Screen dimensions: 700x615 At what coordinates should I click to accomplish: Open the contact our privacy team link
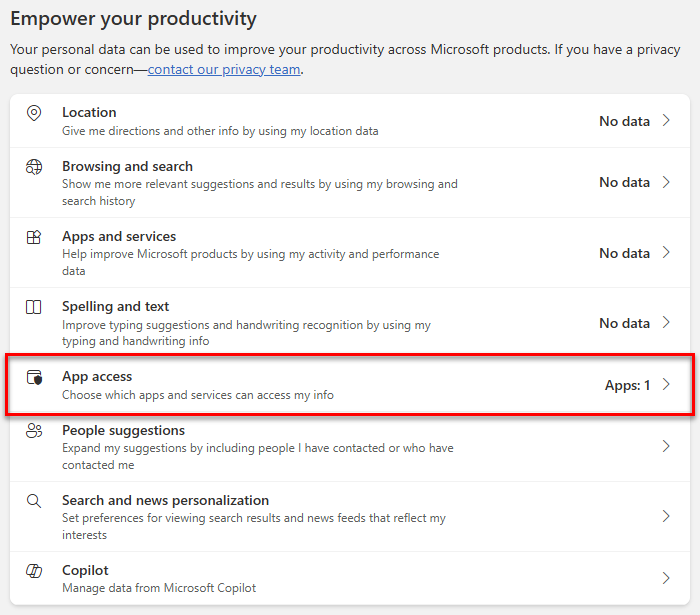click(x=224, y=70)
